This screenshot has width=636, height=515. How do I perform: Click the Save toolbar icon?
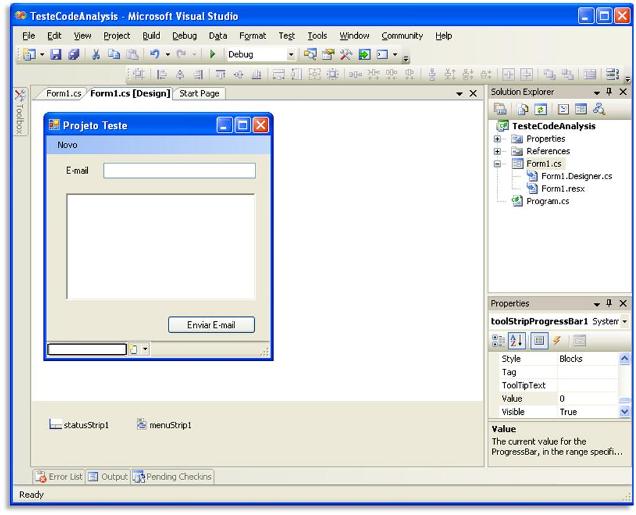[x=59, y=54]
